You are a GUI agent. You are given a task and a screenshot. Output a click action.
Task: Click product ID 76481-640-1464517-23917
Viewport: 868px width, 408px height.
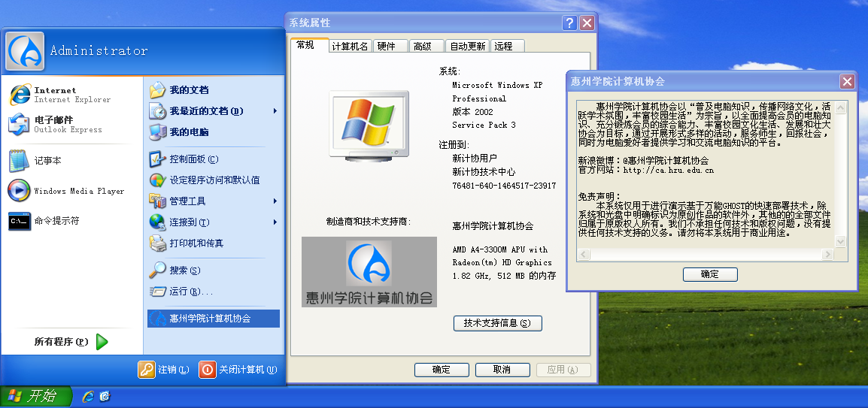(504, 186)
